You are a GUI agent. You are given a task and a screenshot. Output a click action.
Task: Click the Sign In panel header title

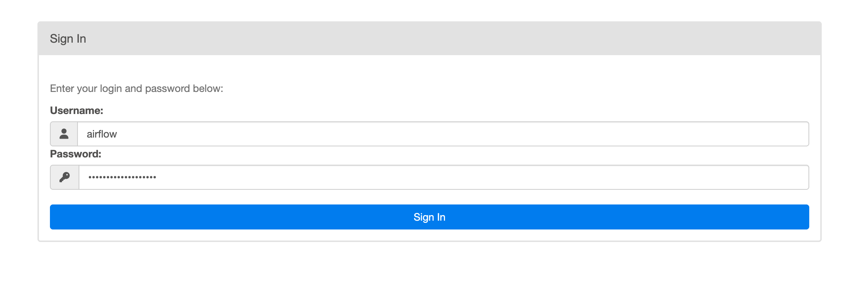click(x=68, y=39)
